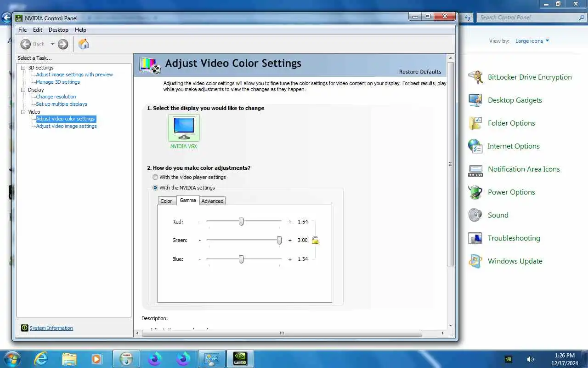Click the NVIDIA icon in title bar
The image size is (588, 368).
pyautogui.click(x=19, y=18)
